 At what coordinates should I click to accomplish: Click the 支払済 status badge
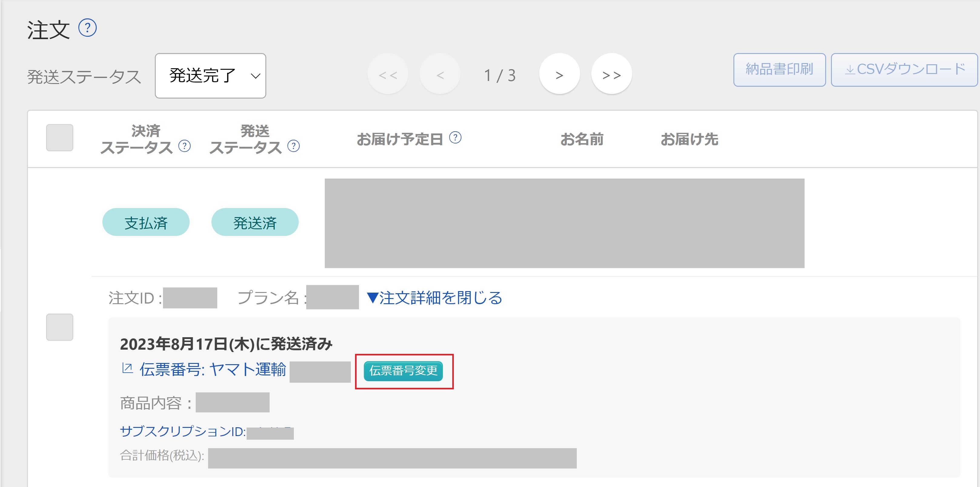146,222
